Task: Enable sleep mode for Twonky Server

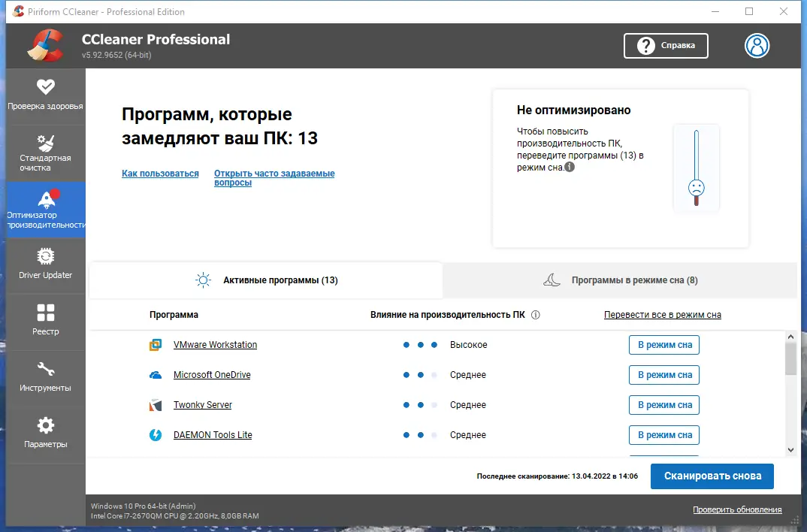Action: click(x=663, y=404)
